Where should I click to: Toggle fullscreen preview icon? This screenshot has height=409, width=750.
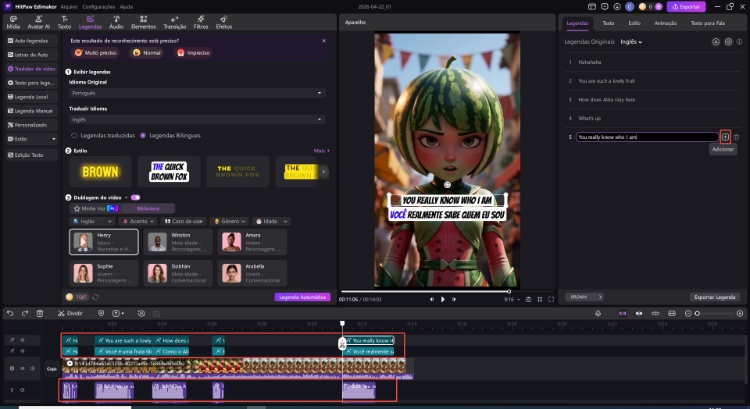click(551, 299)
